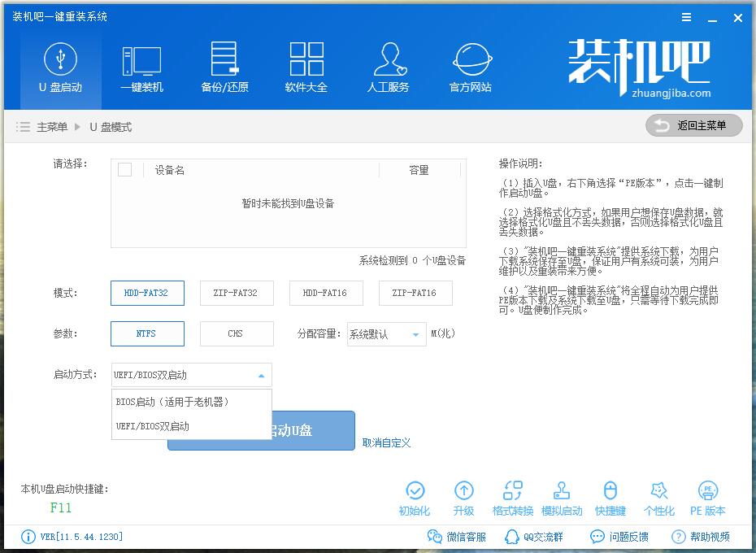Click the 升级 upgrade icon
The height and width of the screenshot is (553, 756).
coord(464,499)
